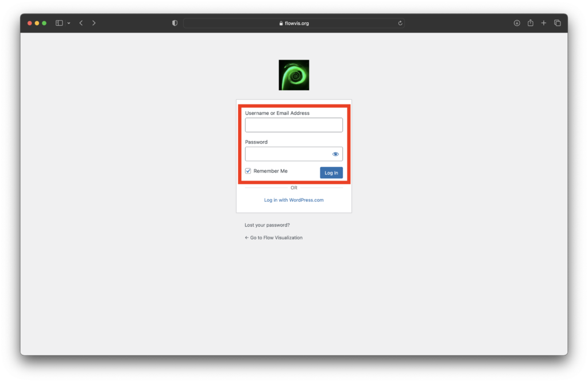Click the green spiral site logo
This screenshot has width=588, height=382.
tap(294, 75)
